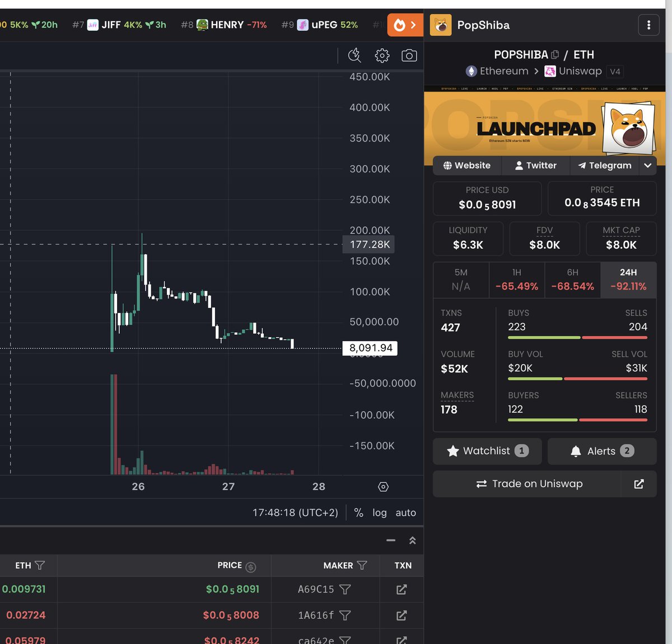Open trending token uPEG

320,25
